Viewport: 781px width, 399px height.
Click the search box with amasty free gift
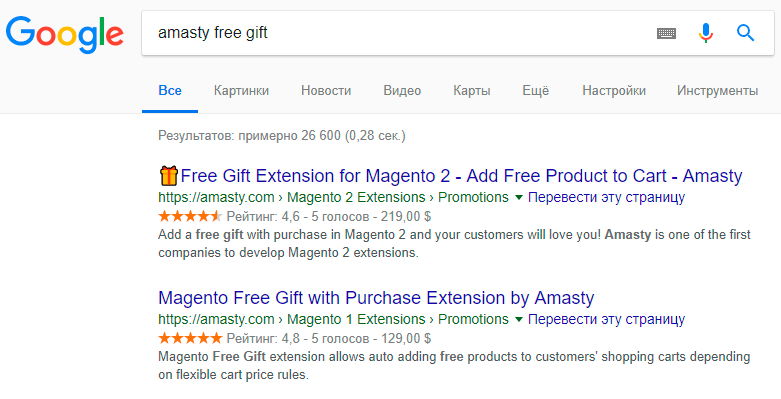(x=398, y=33)
